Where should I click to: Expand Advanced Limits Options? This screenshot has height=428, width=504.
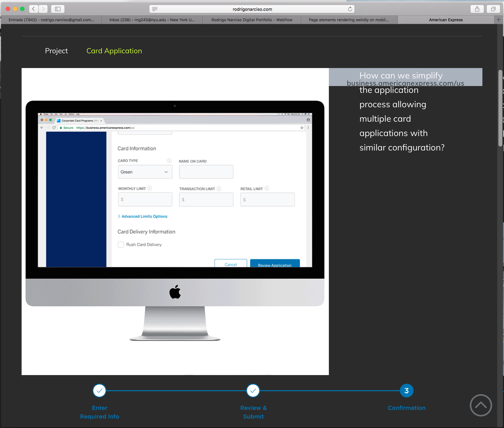click(144, 216)
